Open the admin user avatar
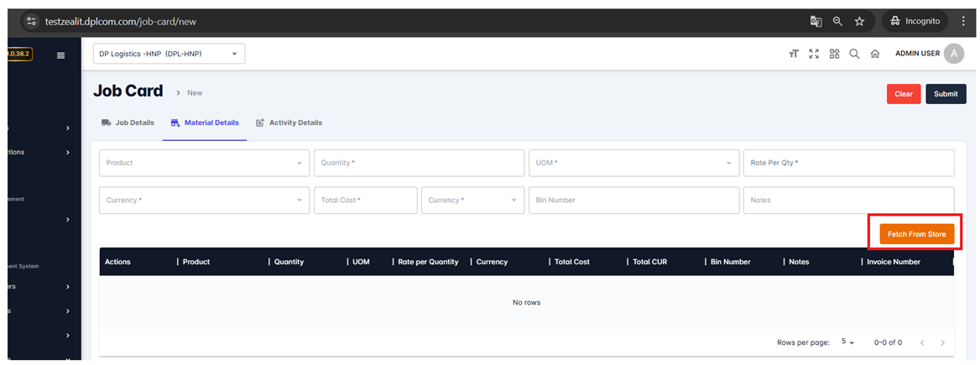 pyautogui.click(x=954, y=54)
